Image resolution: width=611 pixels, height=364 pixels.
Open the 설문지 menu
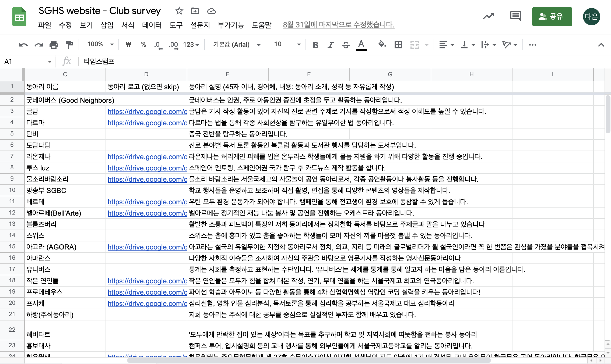click(200, 25)
